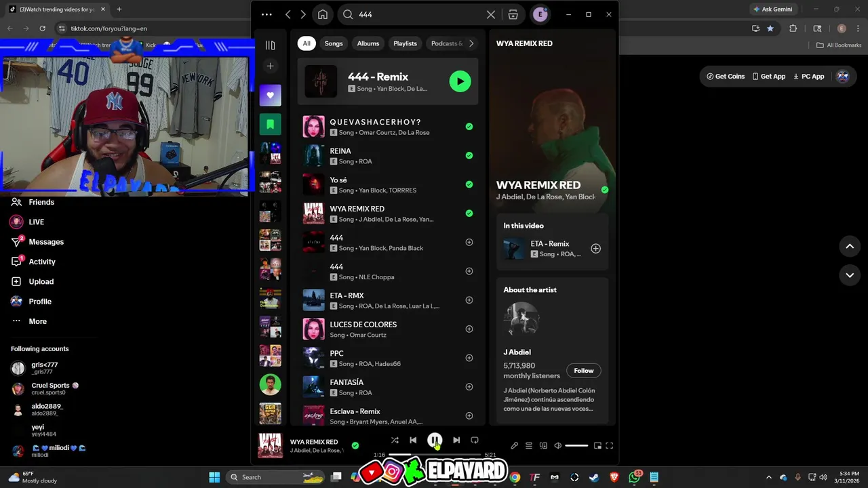Screen dimensions: 868x488
Task: Go to the next TikTok video with down arrow
Action: (x=850, y=275)
